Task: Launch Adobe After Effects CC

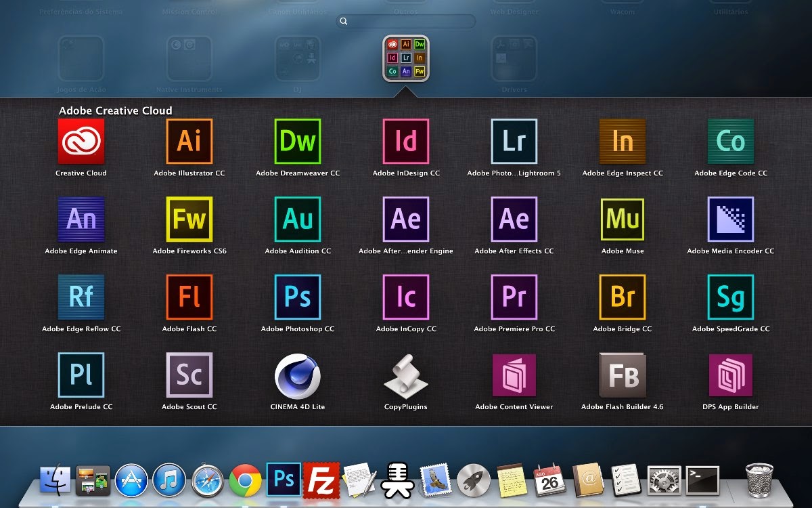Action: [x=513, y=219]
